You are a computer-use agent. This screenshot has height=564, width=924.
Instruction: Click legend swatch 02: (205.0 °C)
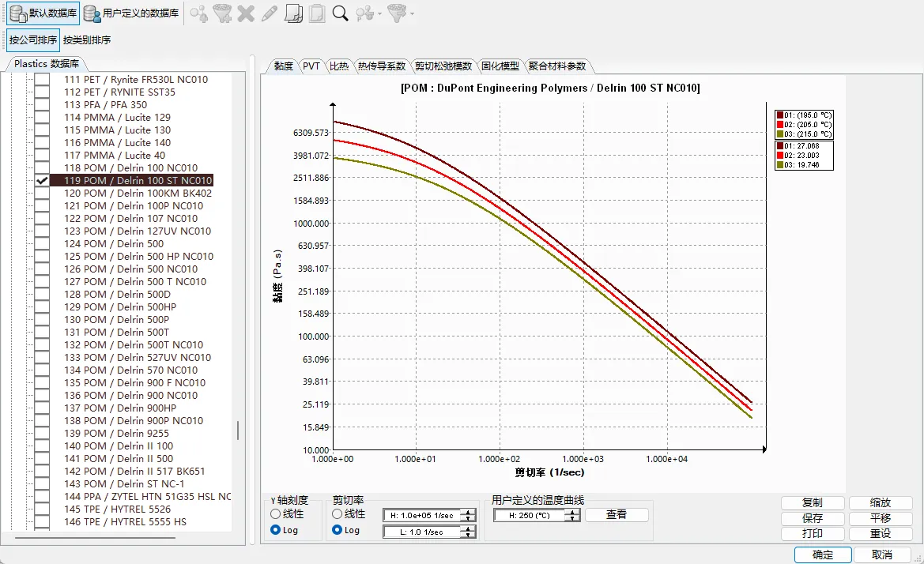click(x=780, y=125)
